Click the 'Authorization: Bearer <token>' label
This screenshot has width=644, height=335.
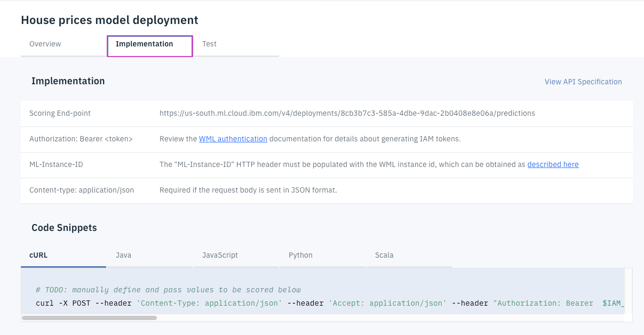pyautogui.click(x=81, y=139)
